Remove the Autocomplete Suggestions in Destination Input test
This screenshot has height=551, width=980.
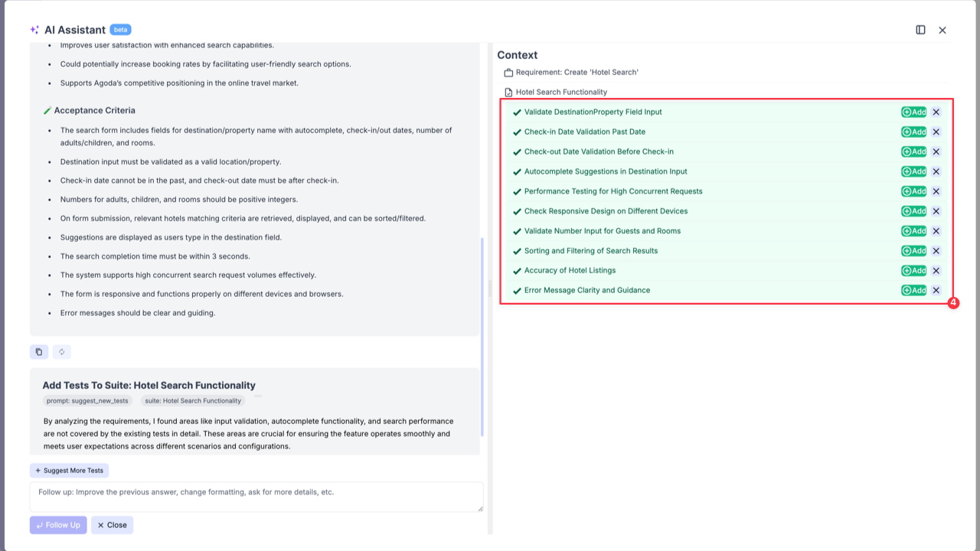(x=936, y=171)
